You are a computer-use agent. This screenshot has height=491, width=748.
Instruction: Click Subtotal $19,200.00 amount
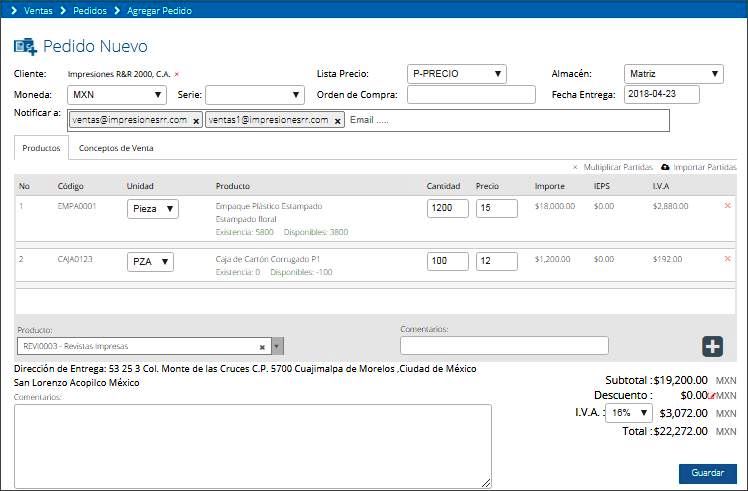[x=680, y=380]
